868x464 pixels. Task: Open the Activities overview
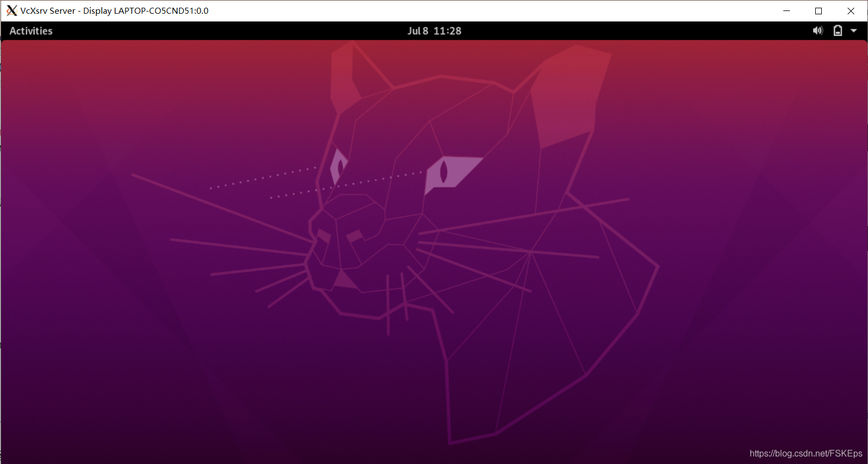click(x=31, y=31)
